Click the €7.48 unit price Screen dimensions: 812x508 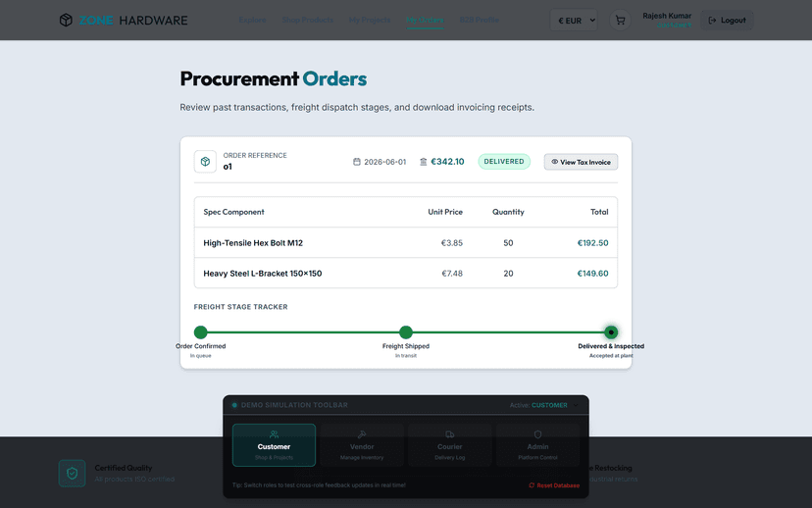pyautogui.click(x=451, y=274)
